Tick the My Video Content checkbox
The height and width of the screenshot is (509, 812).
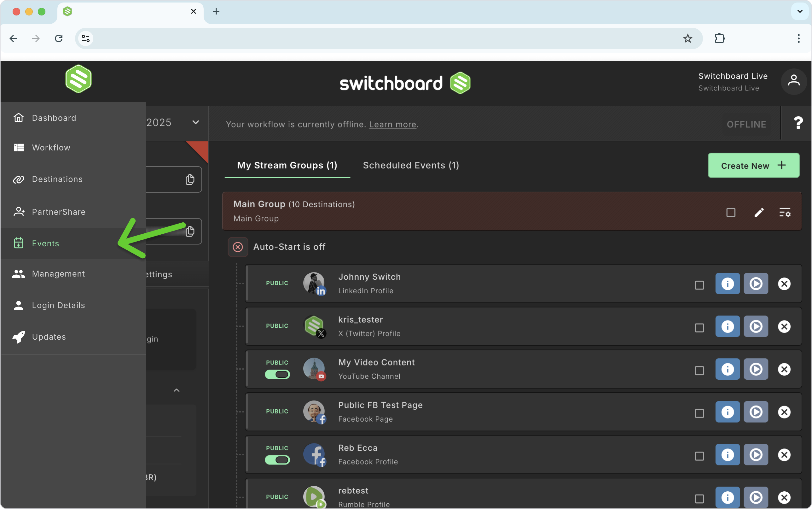pos(699,371)
